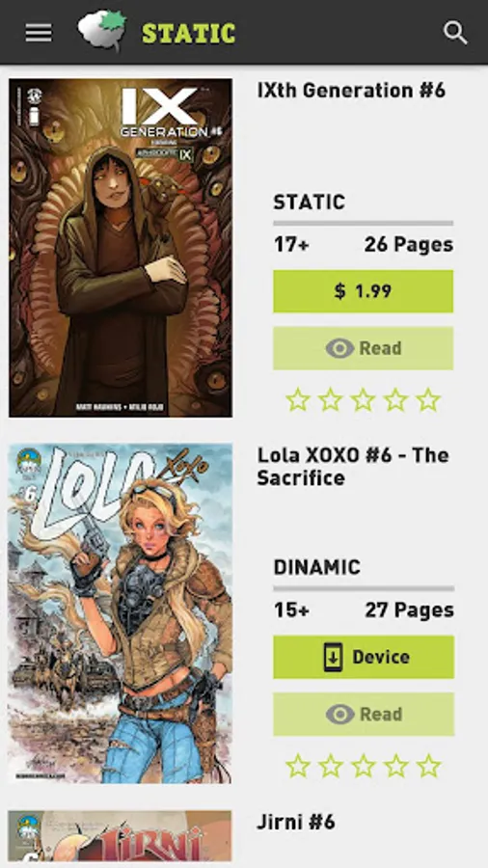The height and width of the screenshot is (868, 488).
Task: Download Lola XOXO #6 to Device
Action: click(x=364, y=657)
